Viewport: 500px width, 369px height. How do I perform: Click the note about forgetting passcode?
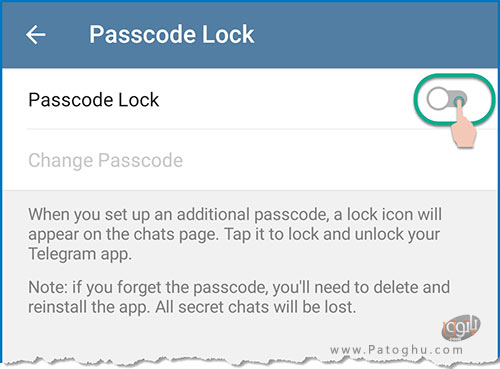(x=239, y=297)
